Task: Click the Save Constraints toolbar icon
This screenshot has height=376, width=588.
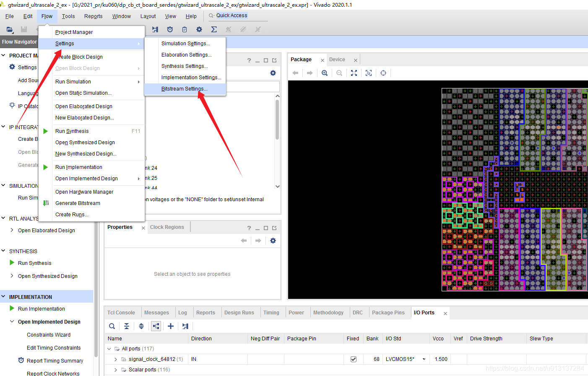Action: [x=24, y=29]
